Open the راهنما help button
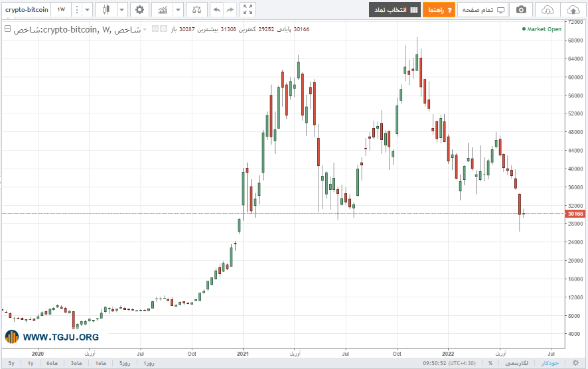Image resolution: width=588 pixels, height=369 pixels. point(439,10)
